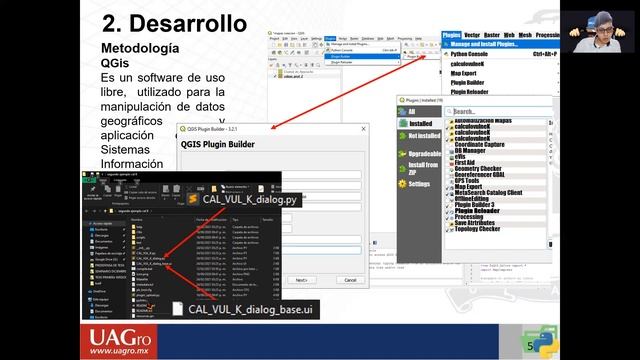Image resolution: width=640 pixels, height=360 pixels.
Task: Select the Georeferencer GDAL plugin row
Action: (x=496, y=175)
